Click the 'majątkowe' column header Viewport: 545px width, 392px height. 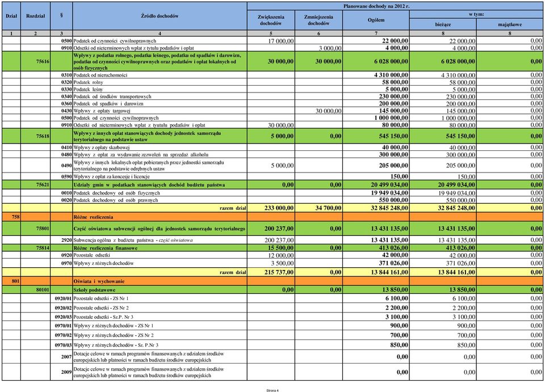tap(510, 24)
